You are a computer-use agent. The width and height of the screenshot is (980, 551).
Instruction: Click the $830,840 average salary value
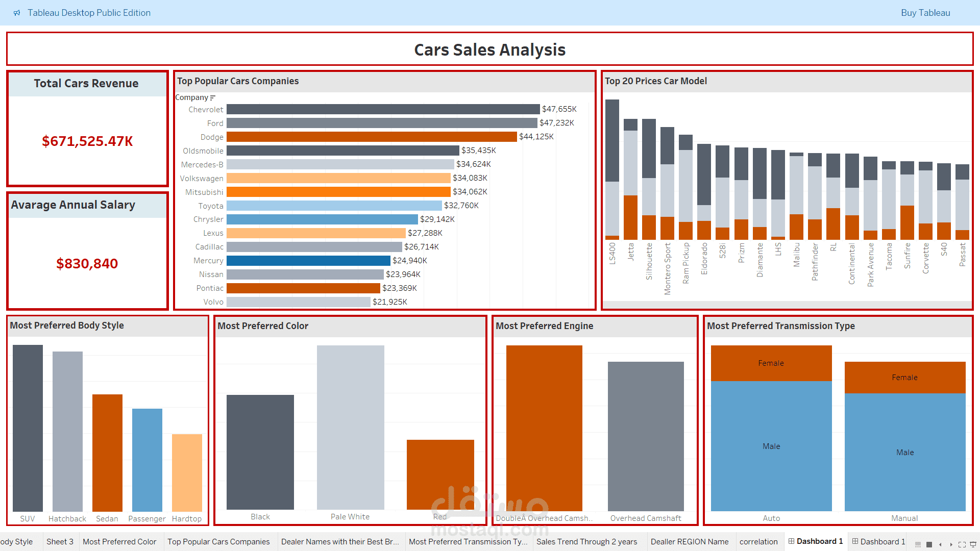click(87, 264)
